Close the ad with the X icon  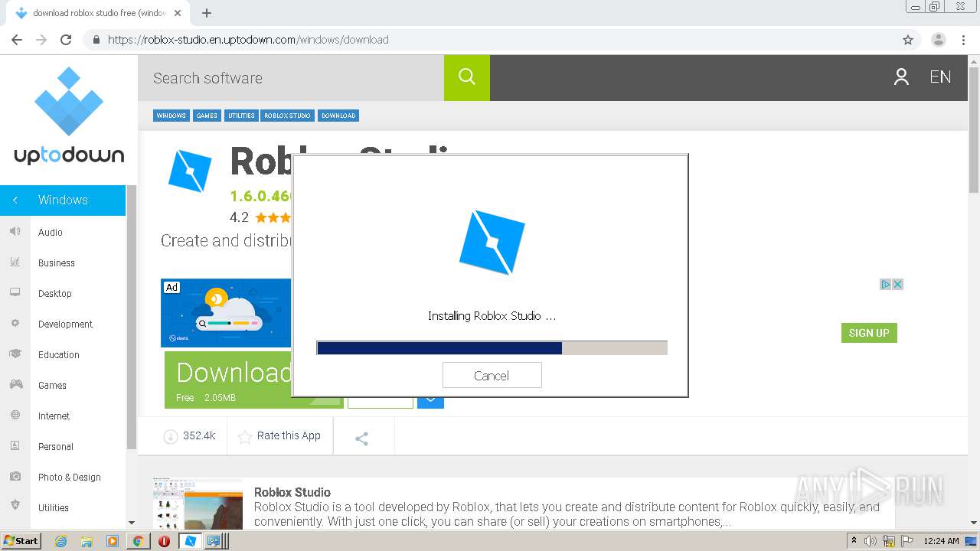tap(898, 284)
